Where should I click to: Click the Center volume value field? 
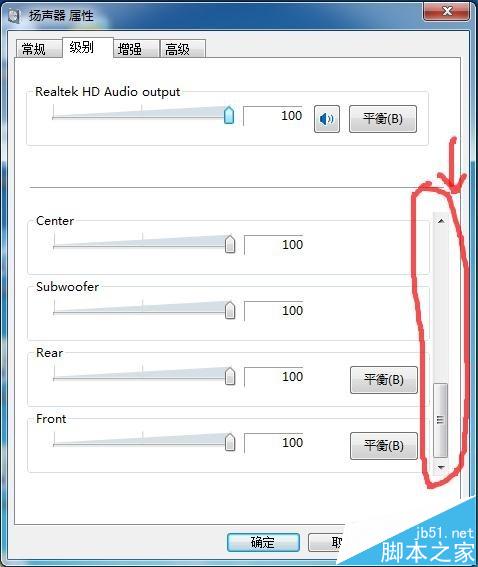[274, 245]
